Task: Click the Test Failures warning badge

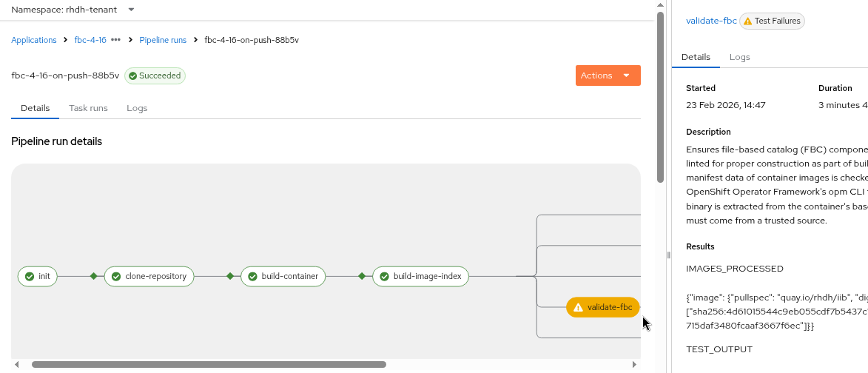Action: click(x=772, y=21)
